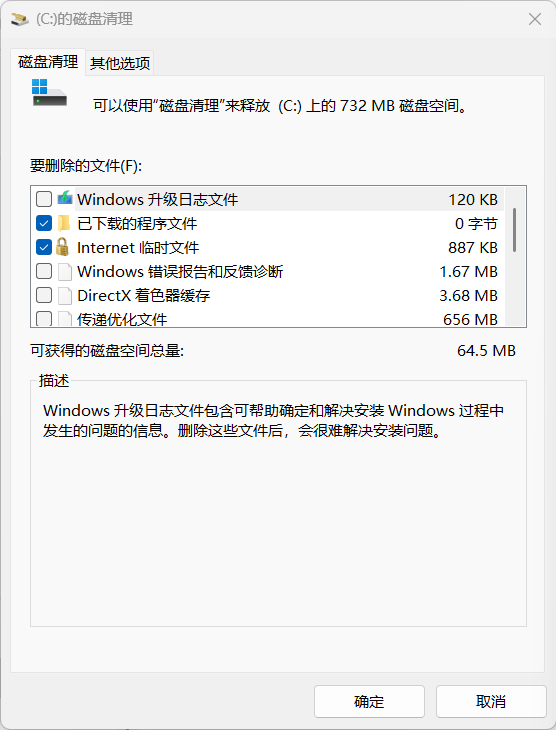Viewport: 556px width, 730px height.
Task: Click the Disk Cleanup title bar icon
Action: coord(20,19)
